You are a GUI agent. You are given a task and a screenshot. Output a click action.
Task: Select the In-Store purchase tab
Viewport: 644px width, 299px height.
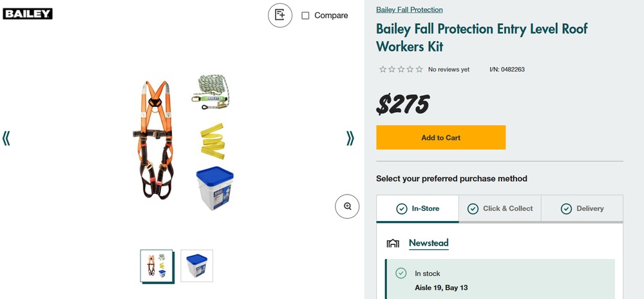click(x=417, y=209)
